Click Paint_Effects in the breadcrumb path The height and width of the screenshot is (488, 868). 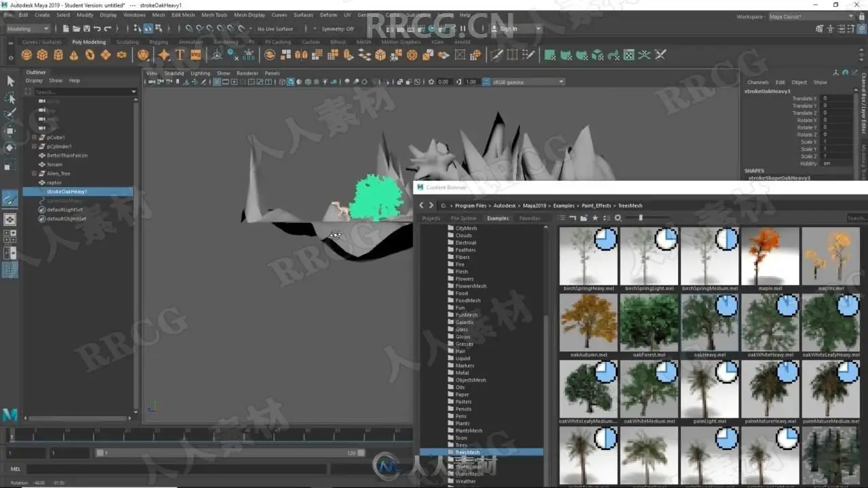tap(596, 205)
